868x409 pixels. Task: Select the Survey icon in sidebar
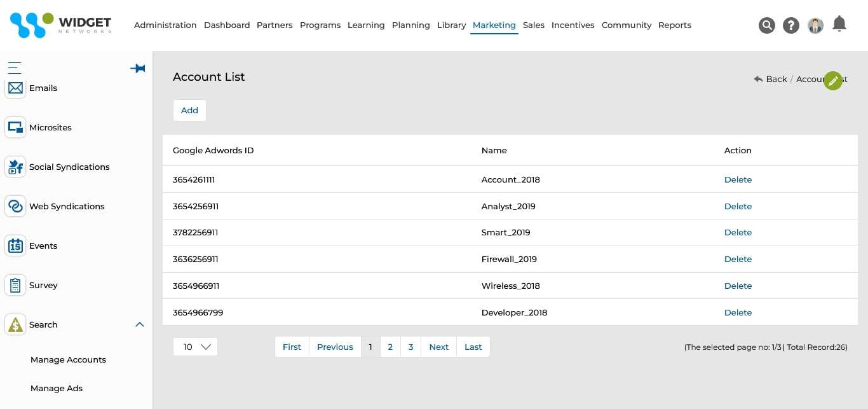15,285
